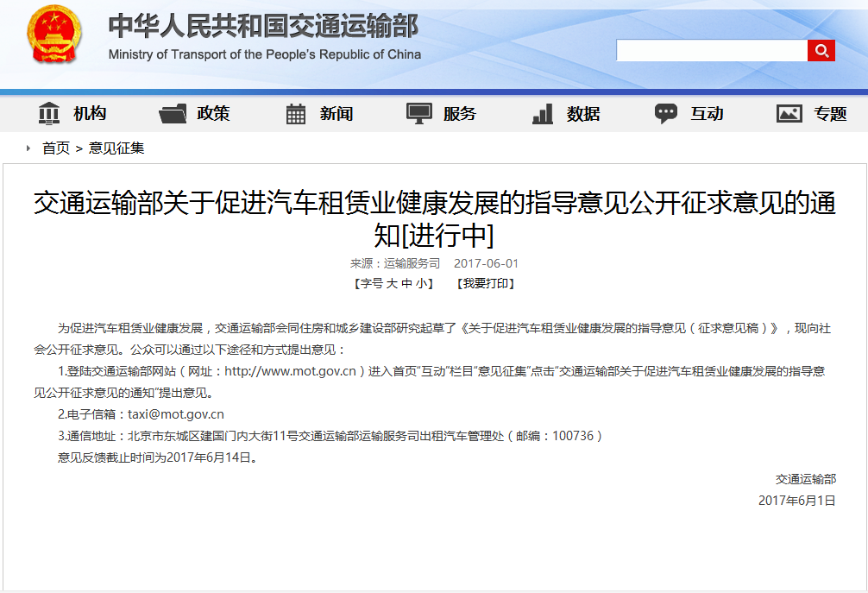Click the 交通运输部 signature text
The width and height of the screenshot is (868, 593).
806,479
